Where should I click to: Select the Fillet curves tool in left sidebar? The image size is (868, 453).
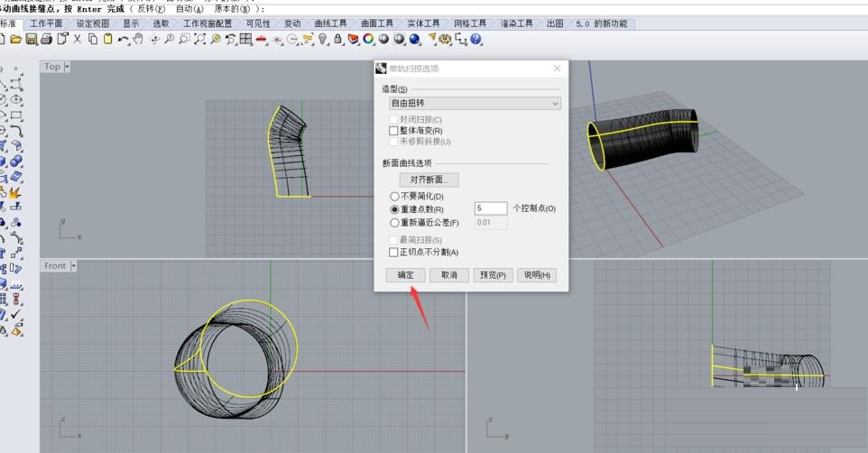[16, 131]
